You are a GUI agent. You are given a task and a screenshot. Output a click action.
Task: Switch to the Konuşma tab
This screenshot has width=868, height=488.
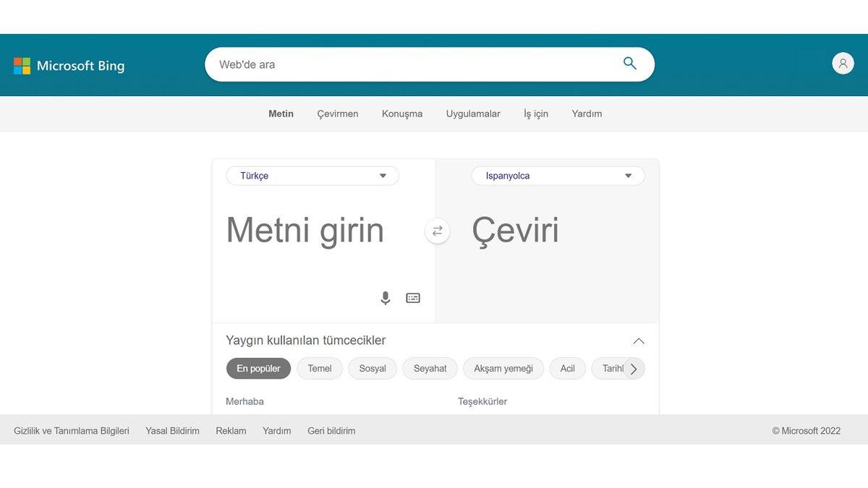point(402,114)
